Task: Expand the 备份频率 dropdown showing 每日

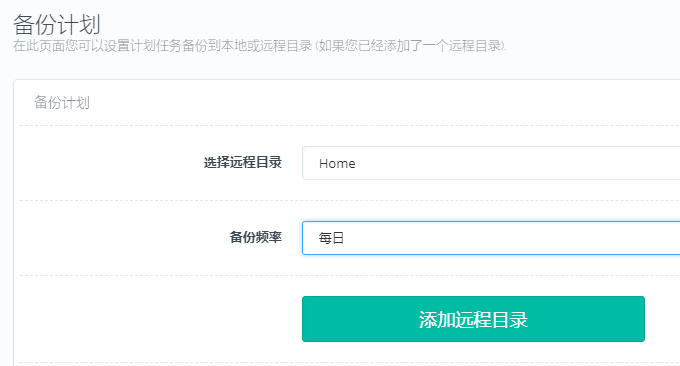Action: (491, 238)
